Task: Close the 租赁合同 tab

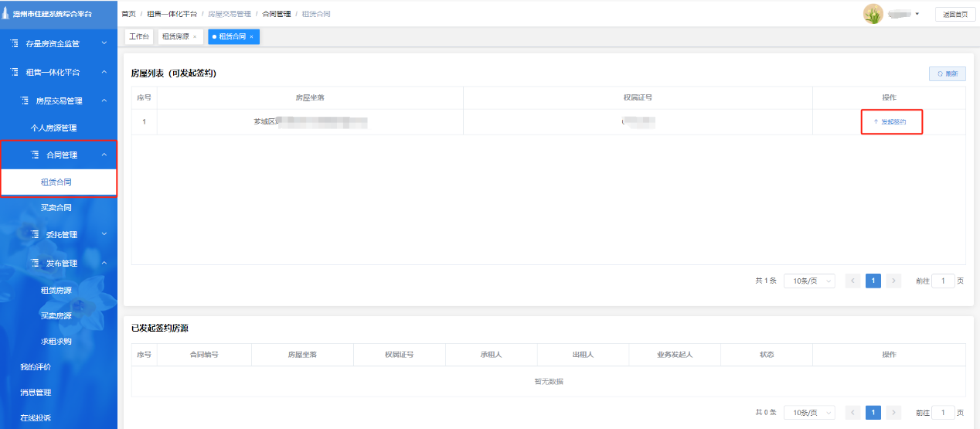Action: pos(251,36)
